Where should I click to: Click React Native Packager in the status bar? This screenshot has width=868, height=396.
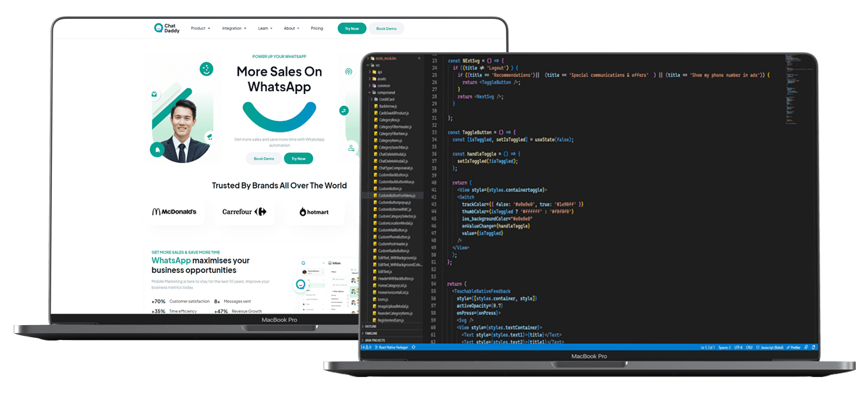(391, 347)
